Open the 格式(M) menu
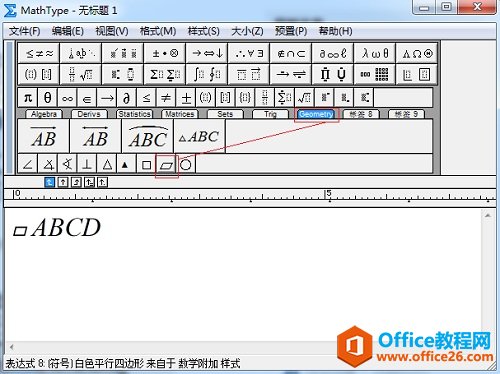The height and width of the screenshot is (374, 500). coord(158,31)
